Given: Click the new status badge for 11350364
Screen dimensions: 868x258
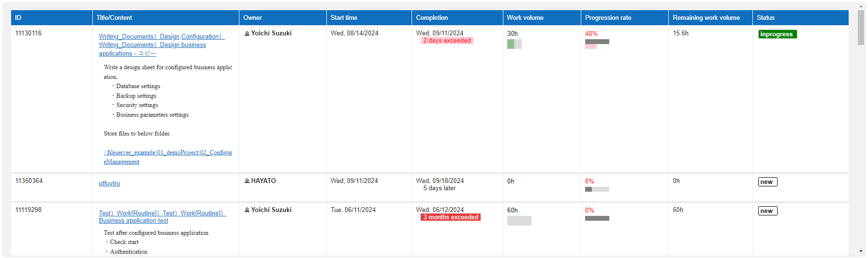Looking at the screenshot, I should click(x=767, y=182).
